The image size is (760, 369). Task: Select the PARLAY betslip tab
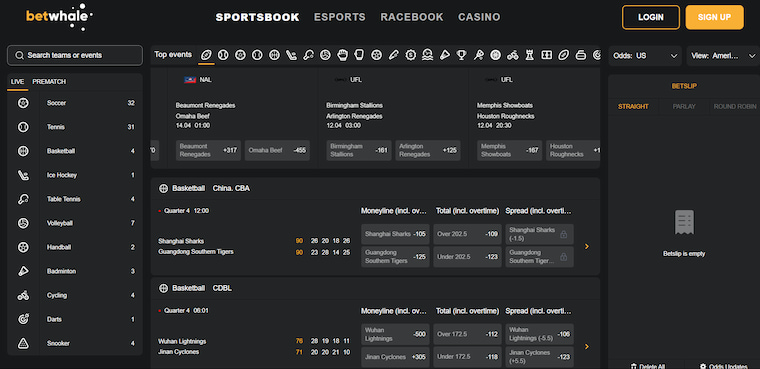click(x=684, y=107)
